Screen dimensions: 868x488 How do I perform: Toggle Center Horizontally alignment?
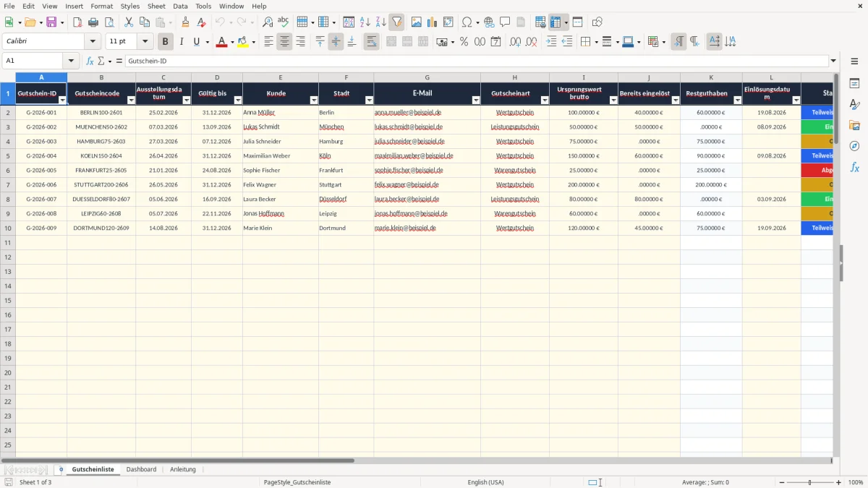point(284,42)
